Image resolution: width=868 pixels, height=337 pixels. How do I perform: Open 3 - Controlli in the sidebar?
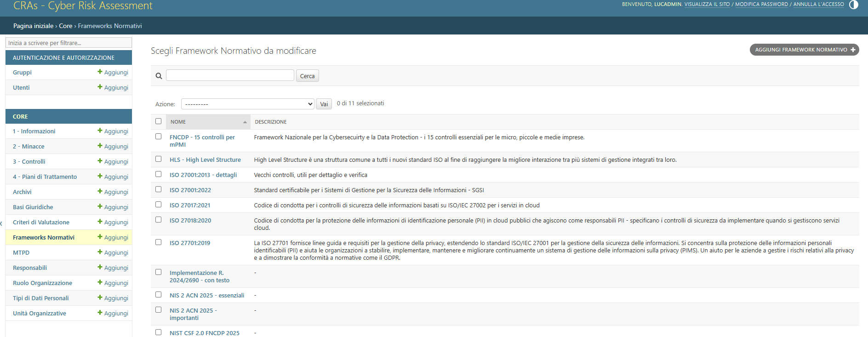(x=29, y=161)
